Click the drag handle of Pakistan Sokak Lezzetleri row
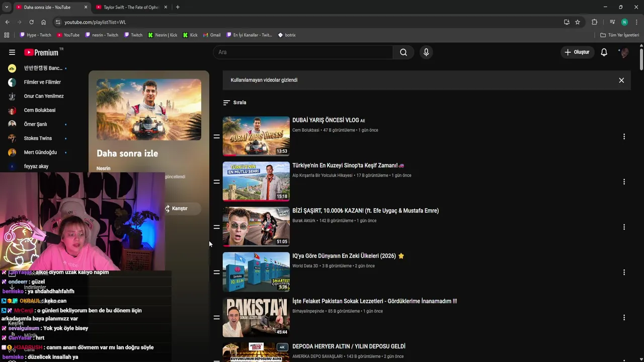This screenshot has height=362, width=644. [217, 317]
